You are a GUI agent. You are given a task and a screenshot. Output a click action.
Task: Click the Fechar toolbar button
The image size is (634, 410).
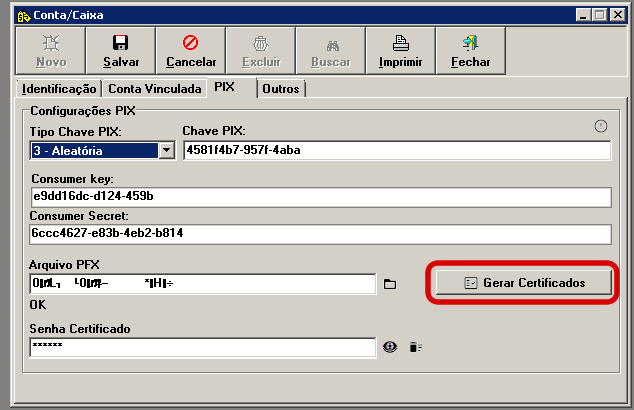[x=470, y=51]
